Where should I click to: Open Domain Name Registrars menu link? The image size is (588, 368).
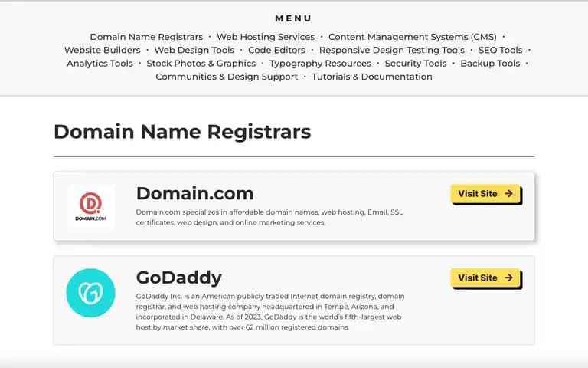(x=146, y=37)
